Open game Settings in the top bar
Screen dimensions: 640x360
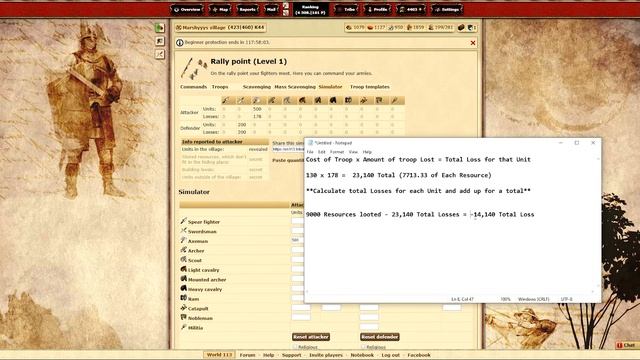(x=447, y=9)
